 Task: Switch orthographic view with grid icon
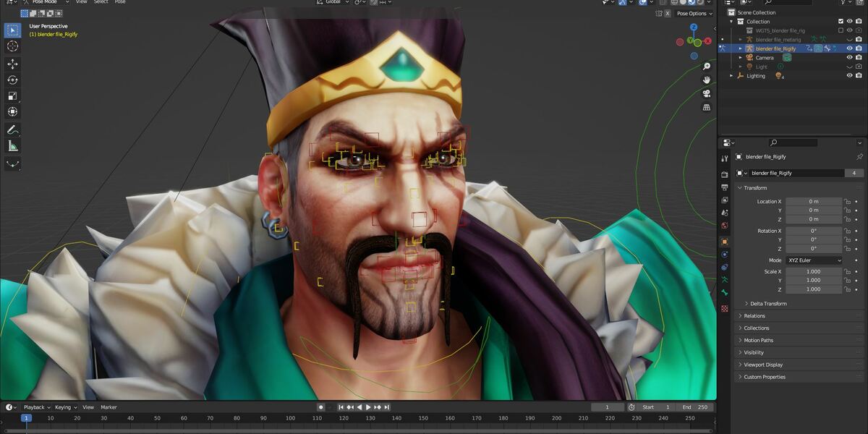(707, 107)
